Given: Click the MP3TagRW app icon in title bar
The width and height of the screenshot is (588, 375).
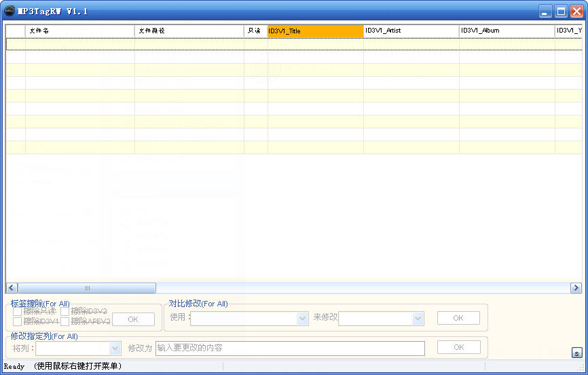Looking at the screenshot, I should coord(10,11).
